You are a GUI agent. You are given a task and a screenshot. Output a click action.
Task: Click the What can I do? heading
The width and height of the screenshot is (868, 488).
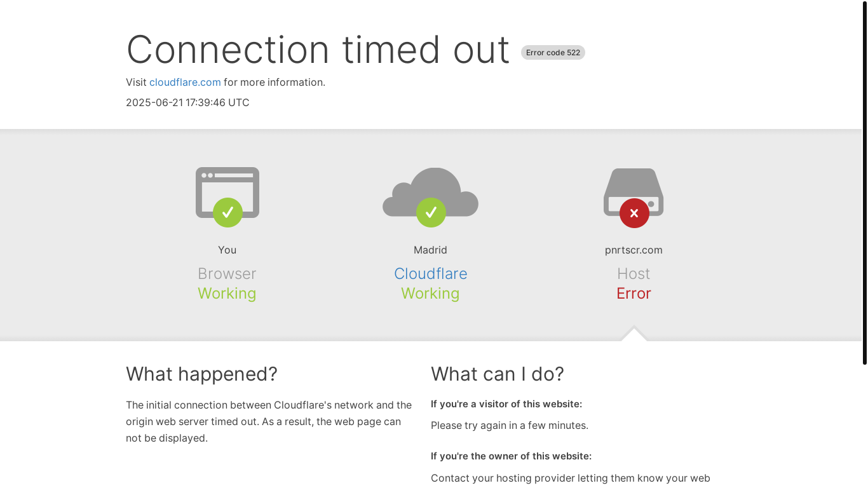[497, 374]
